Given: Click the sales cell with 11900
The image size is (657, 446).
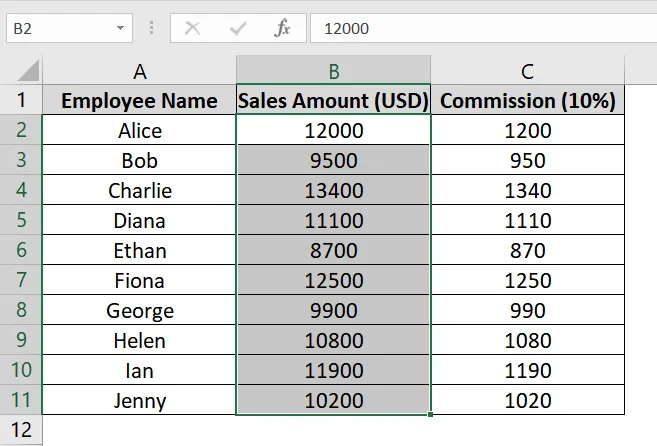Looking at the screenshot, I should (x=334, y=370).
